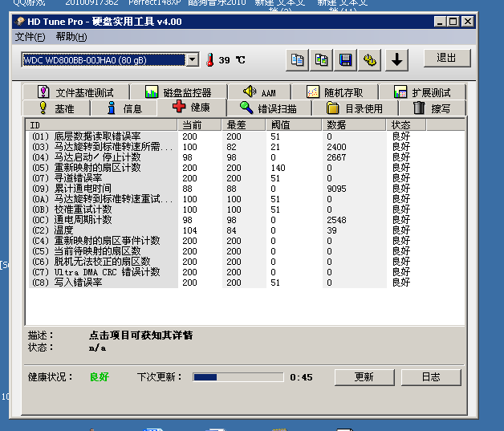Switch to the AAM tab
504x431 pixels.
(x=260, y=92)
